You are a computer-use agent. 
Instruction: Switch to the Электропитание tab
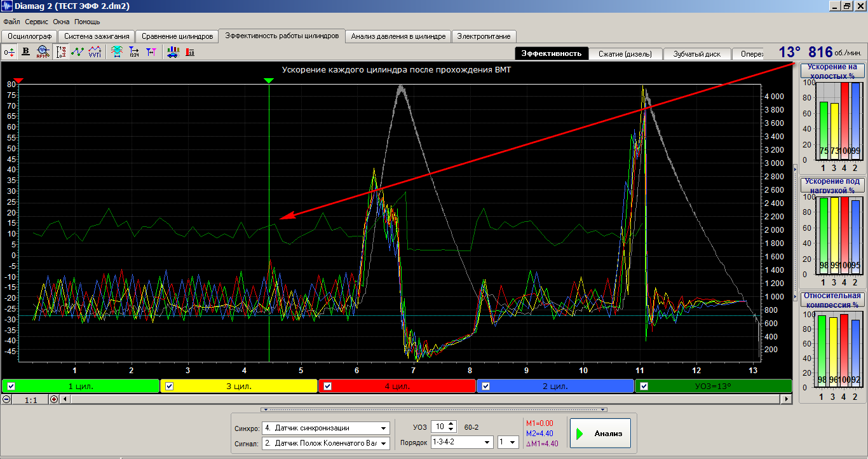[x=484, y=36]
